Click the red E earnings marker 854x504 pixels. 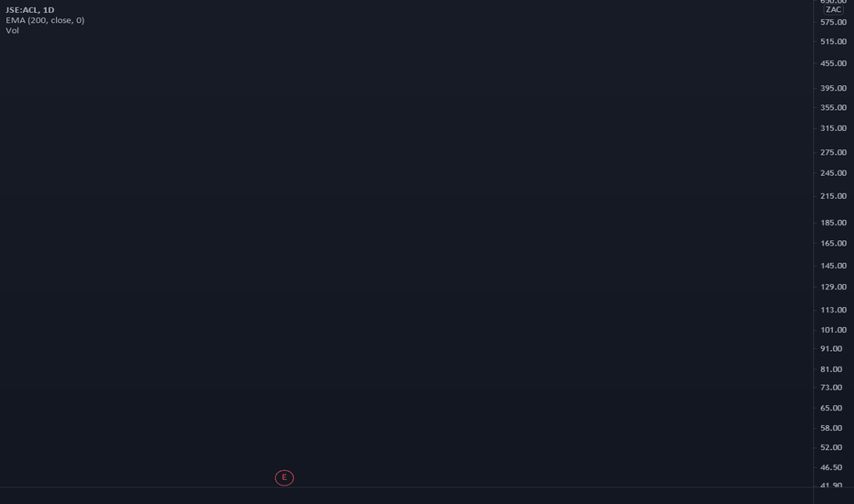coord(284,477)
